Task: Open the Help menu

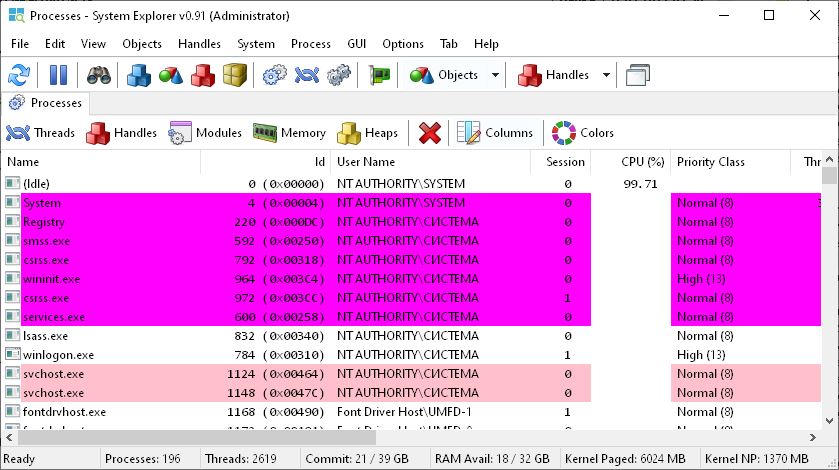Action: (486, 44)
